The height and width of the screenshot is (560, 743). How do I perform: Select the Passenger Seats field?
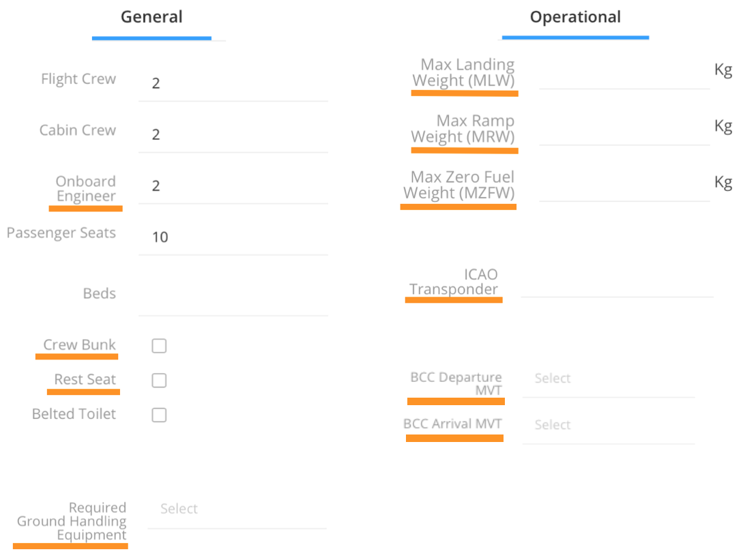tap(232, 237)
